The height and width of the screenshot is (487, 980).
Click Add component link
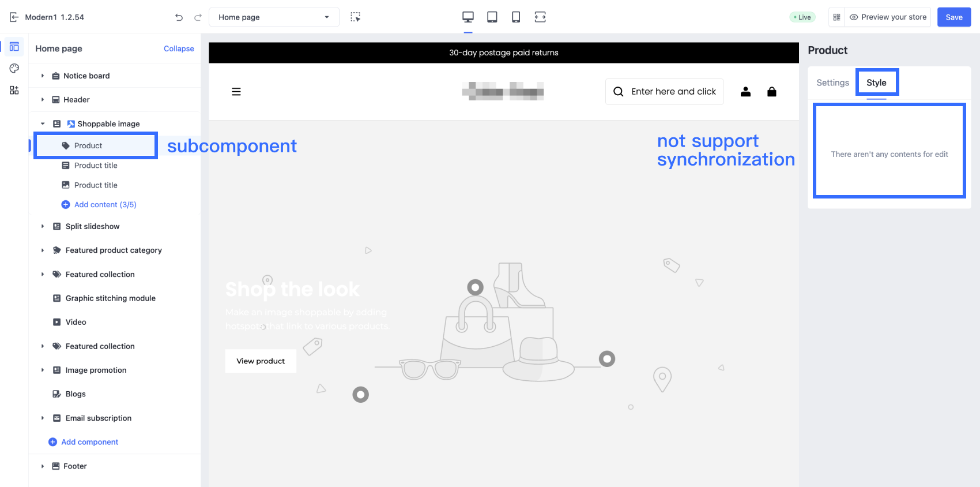(x=84, y=442)
